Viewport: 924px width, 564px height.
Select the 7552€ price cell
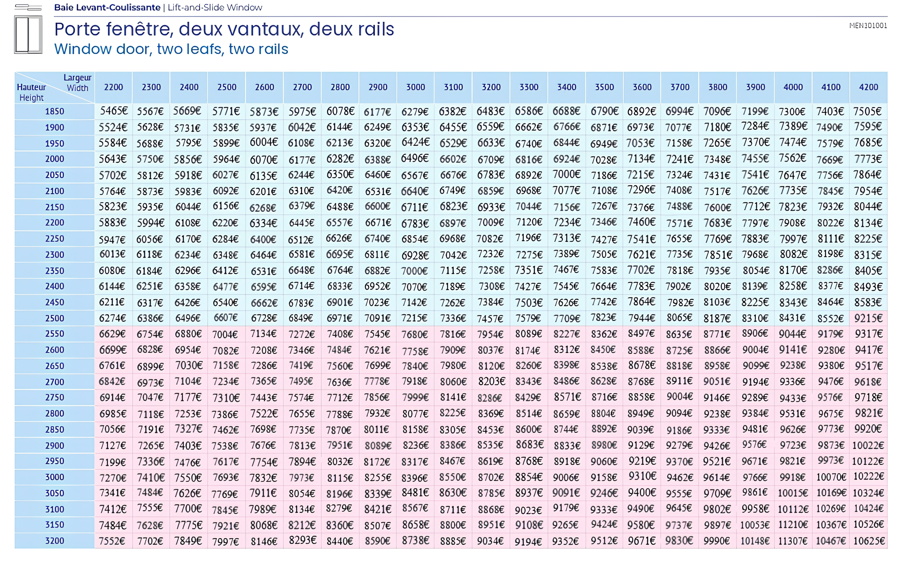(x=112, y=541)
